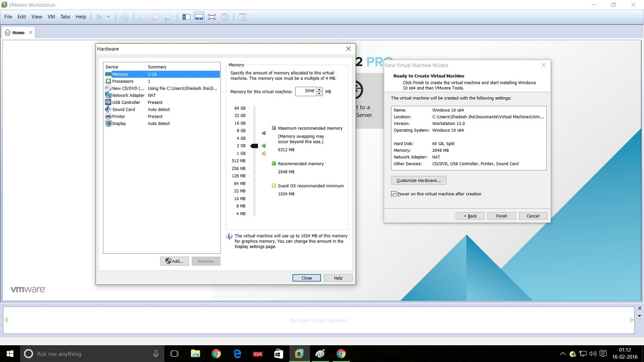Click the Unity mode toolbar icon
Screen dimensions: 644x362
click(x=225, y=17)
